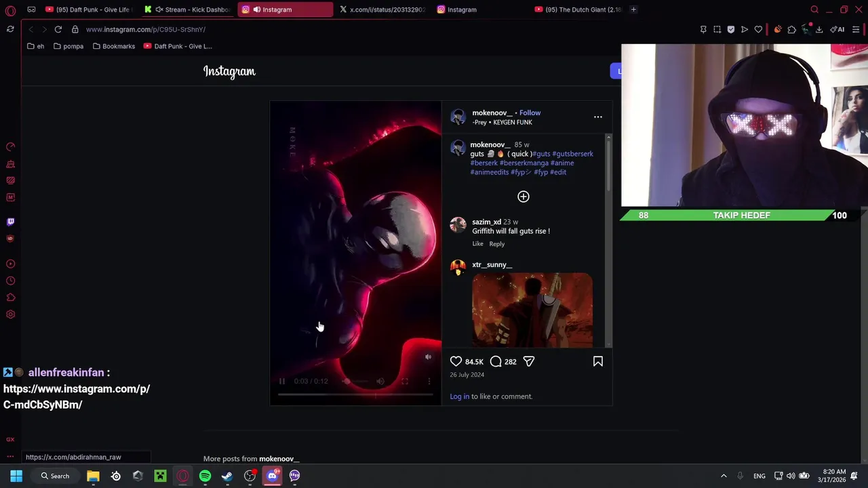Open extensions puzzle-piece icon
Image resolution: width=868 pixels, height=488 pixels.
(x=791, y=29)
